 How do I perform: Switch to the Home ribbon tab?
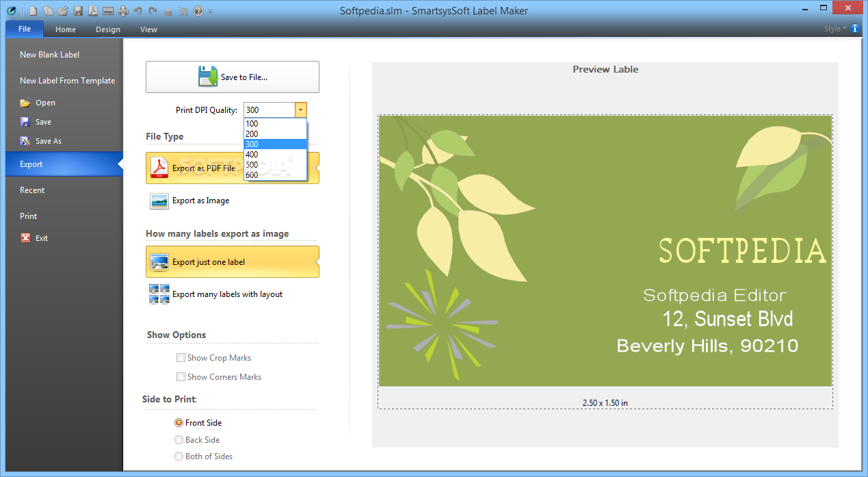66,29
